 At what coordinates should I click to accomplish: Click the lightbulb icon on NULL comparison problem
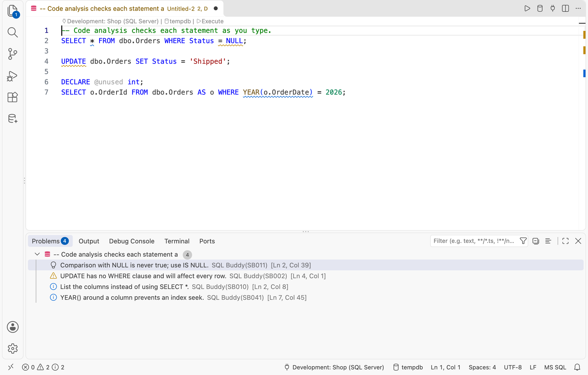coord(53,265)
